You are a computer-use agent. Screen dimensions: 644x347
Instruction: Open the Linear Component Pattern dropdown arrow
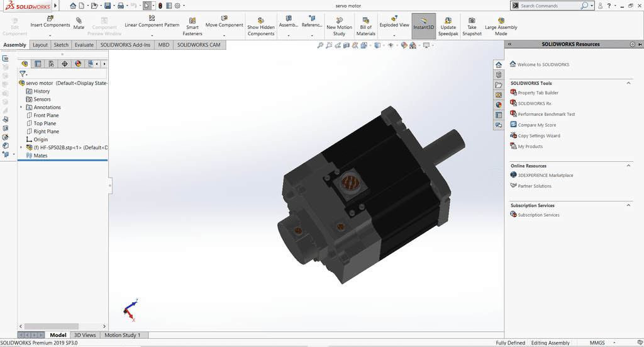(152, 35)
